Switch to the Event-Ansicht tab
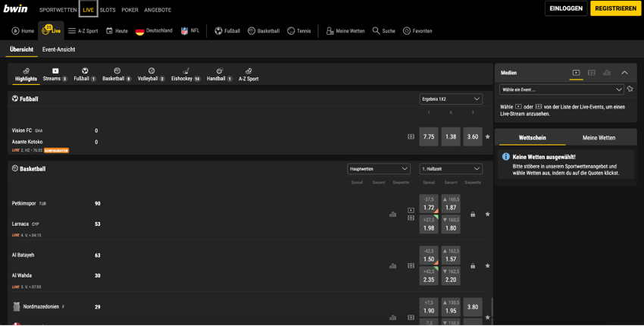Viewport: 644px width, 326px height. coord(58,49)
